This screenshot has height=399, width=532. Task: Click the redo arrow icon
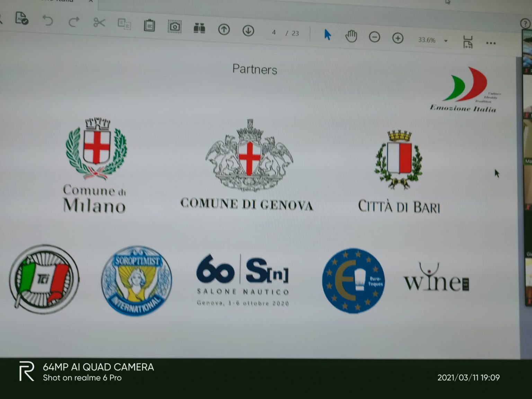pyautogui.click(x=73, y=22)
